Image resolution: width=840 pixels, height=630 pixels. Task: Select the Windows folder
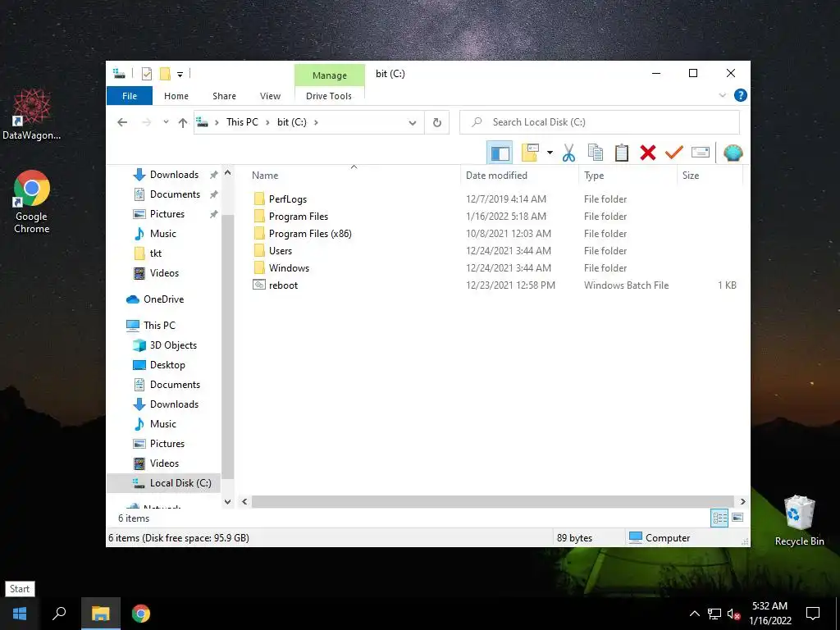289,268
